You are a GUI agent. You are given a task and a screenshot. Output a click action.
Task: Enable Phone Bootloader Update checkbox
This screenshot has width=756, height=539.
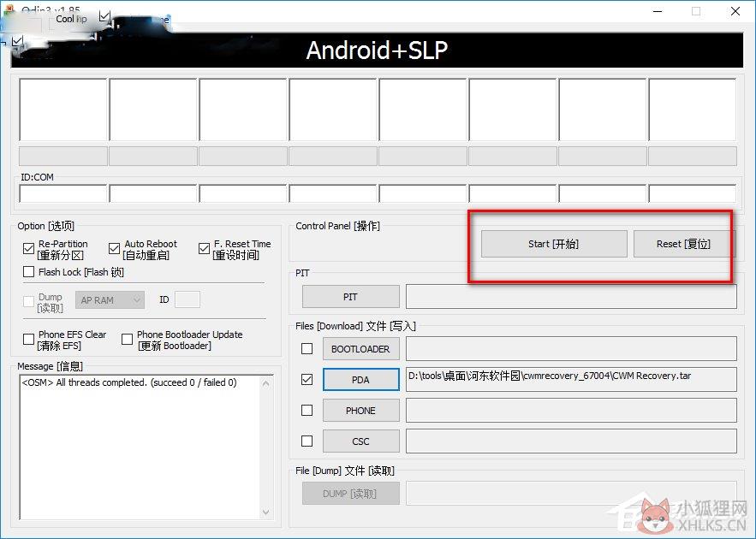128,339
